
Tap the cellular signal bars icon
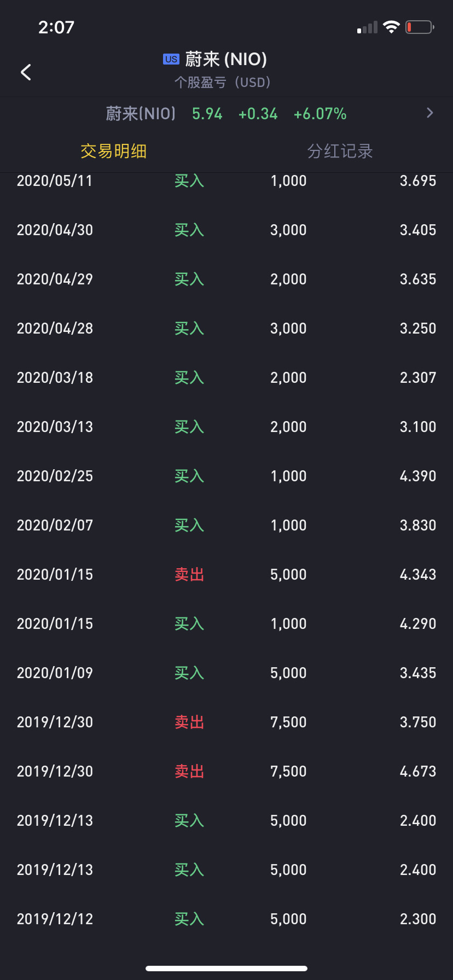click(367, 27)
